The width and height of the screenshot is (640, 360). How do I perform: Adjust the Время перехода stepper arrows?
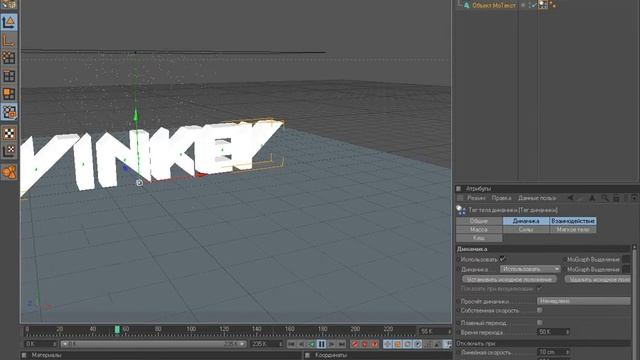tap(567, 332)
